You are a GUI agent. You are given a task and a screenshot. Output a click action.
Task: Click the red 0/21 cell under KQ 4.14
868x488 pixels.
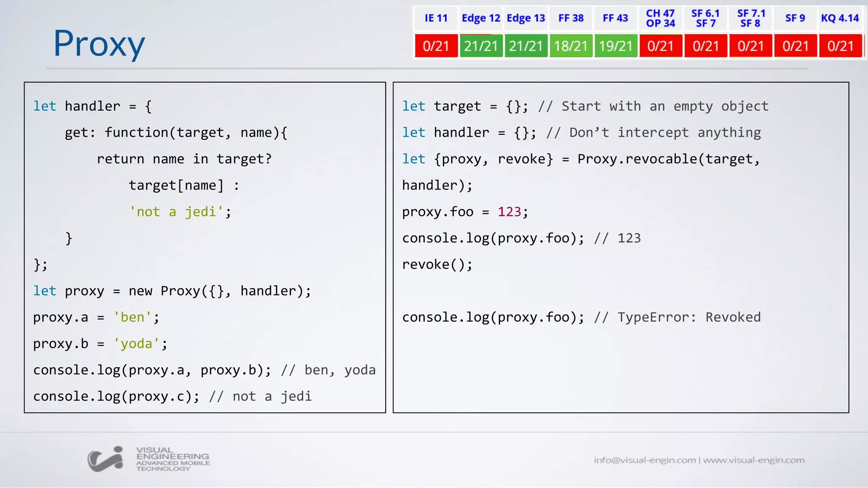(840, 46)
